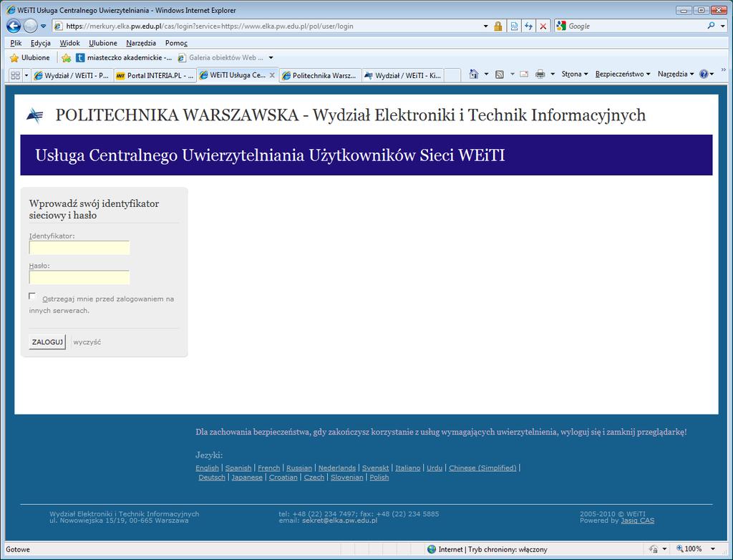Switch language to Polish

point(379,477)
